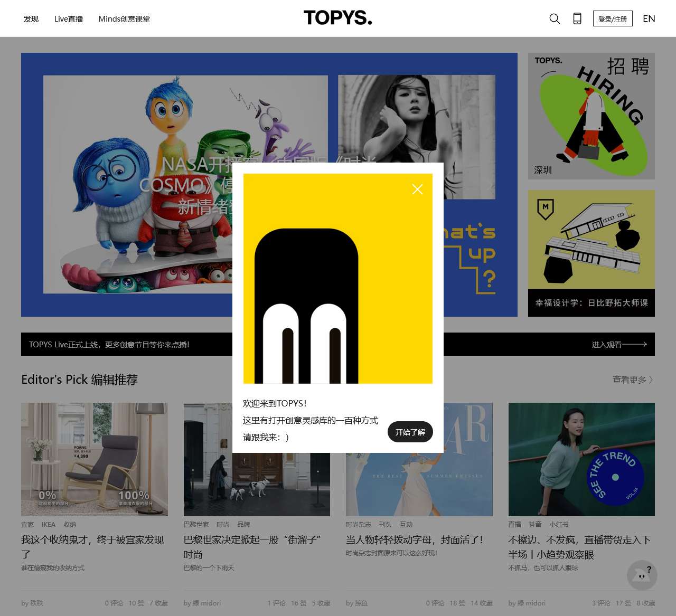Click subtitle 不抓马，也可以抓人眼球
Viewport: 676px width, 616px height.
543,568
